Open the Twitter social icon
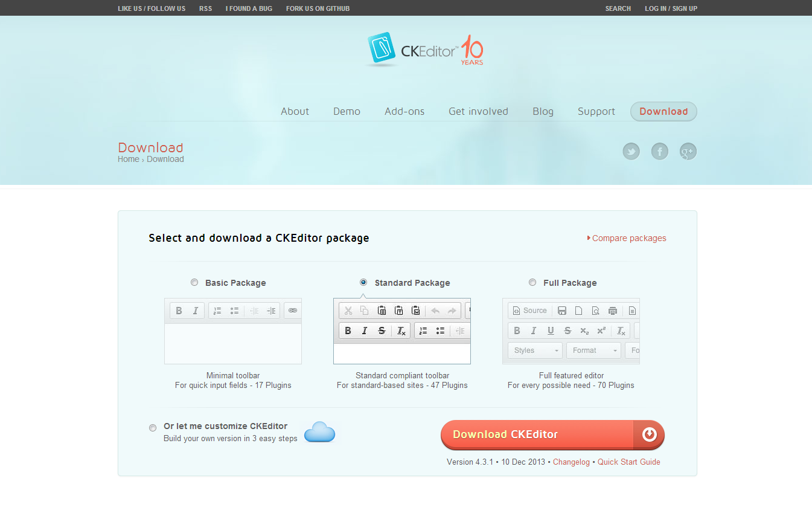The width and height of the screenshot is (812, 507). (631, 151)
